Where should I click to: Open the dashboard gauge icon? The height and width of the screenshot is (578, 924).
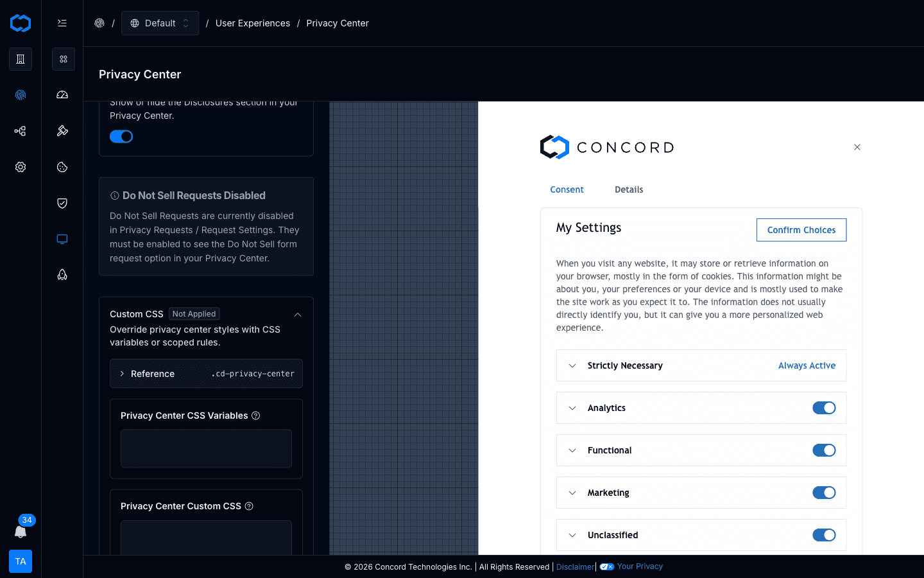[x=62, y=94]
